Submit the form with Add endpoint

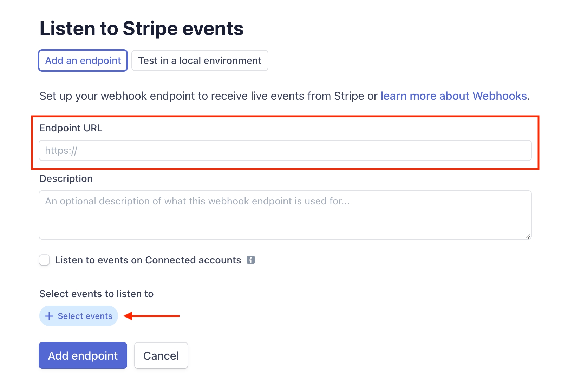click(82, 355)
